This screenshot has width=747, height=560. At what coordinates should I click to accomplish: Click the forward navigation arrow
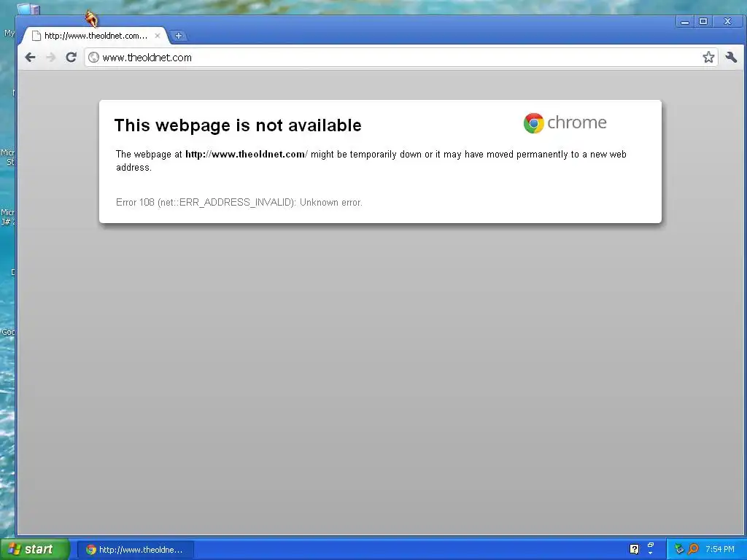50,58
